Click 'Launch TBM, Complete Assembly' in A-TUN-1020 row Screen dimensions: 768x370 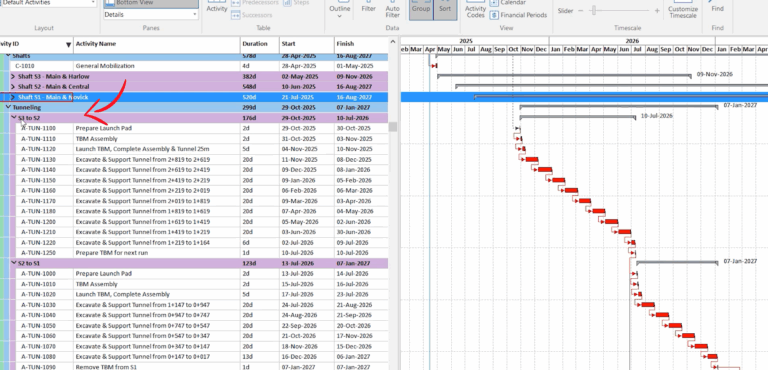pos(123,295)
